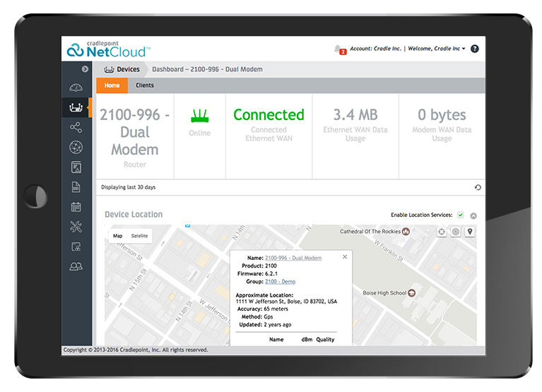Screen dimensions: 542x392
Task: Open the 2100 - Demo group link
Action: (280, 282)
